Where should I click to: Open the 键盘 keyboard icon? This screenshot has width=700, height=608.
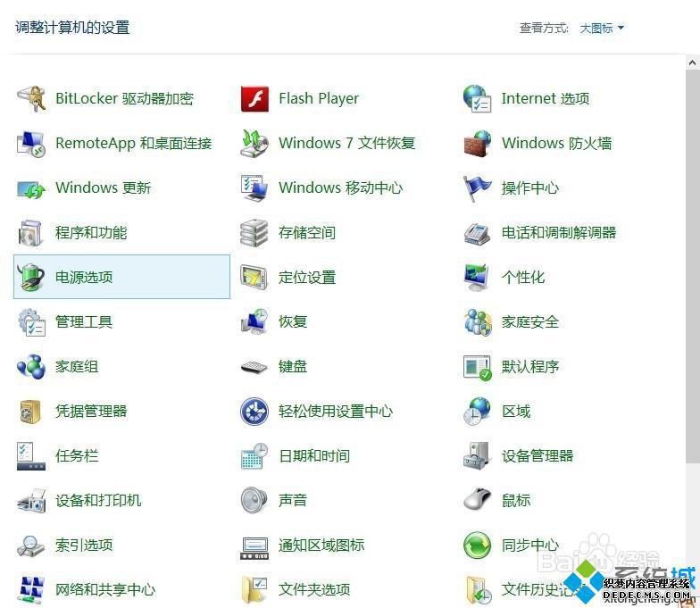254,366
